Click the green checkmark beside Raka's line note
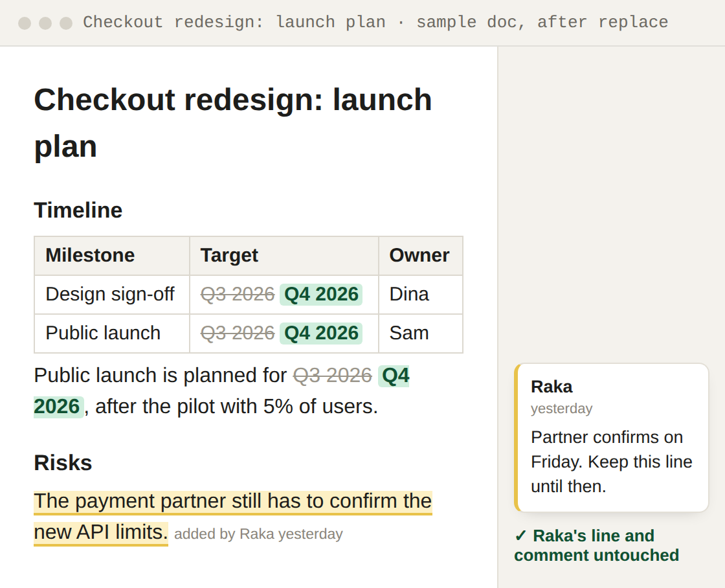This screenshot has width=725, height=588. point(520,536)
